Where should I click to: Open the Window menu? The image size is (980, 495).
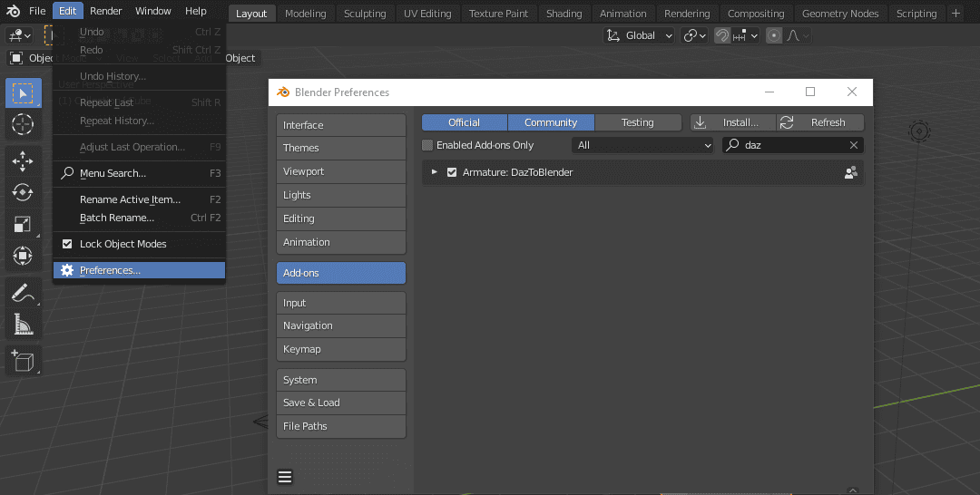pos(153,11)
